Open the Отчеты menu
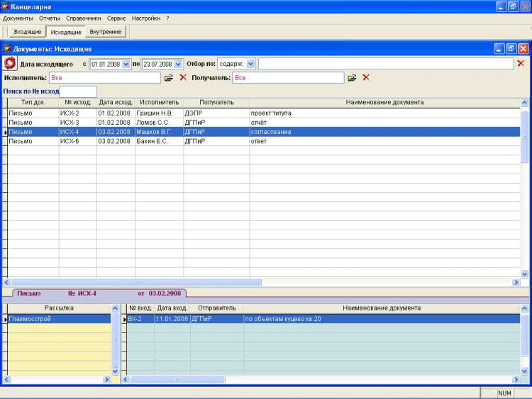This screenshot has height=399, width=532. point(50,18)
